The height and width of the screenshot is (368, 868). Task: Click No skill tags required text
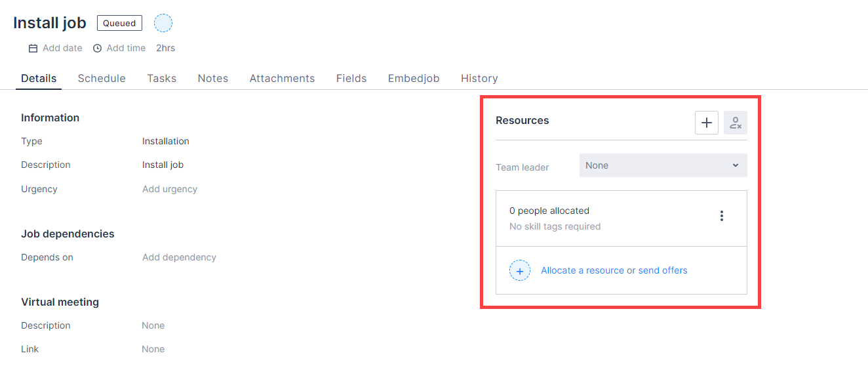(x=555, y=226)
